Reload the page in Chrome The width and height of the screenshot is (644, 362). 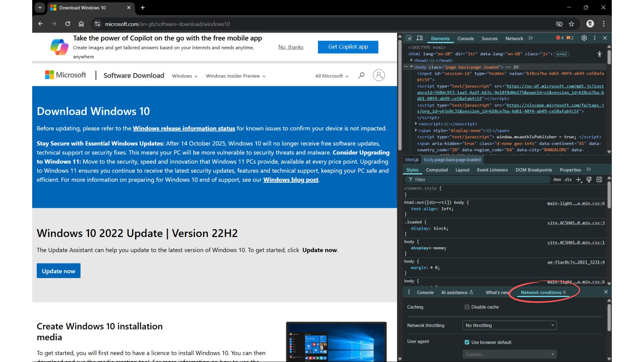pyautogui.click(x=68, y=24)
